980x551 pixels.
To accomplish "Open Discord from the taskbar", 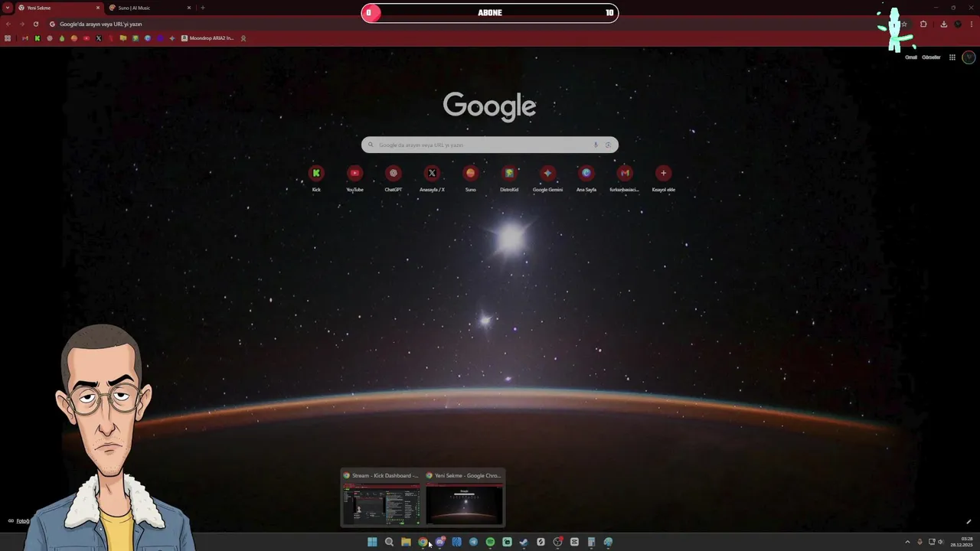I will [x=440, y=542].
